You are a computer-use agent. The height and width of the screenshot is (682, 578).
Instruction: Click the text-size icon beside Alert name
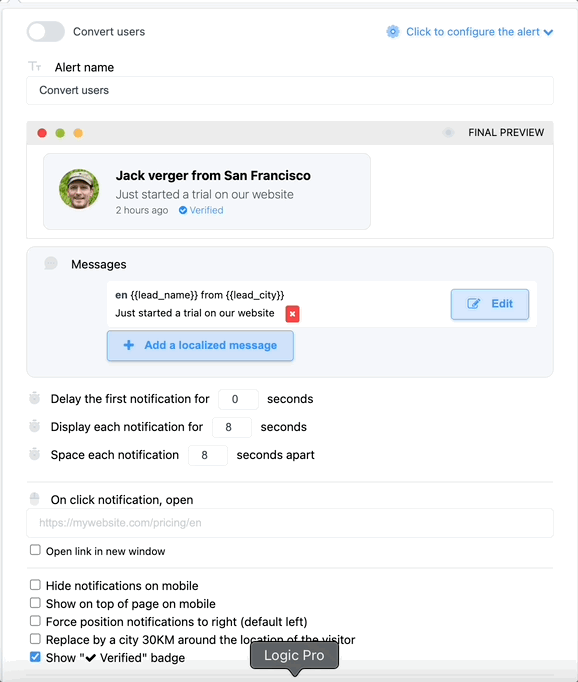pos(35,66)
